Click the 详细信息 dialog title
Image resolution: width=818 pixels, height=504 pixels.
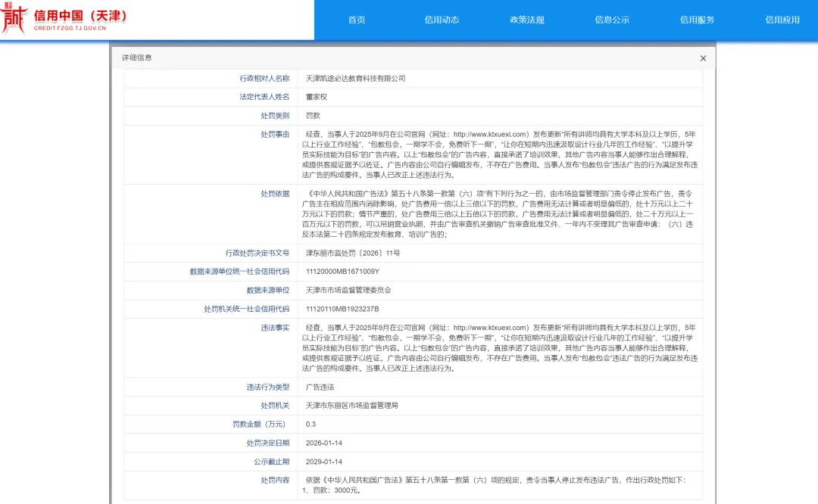click(137, 58)
